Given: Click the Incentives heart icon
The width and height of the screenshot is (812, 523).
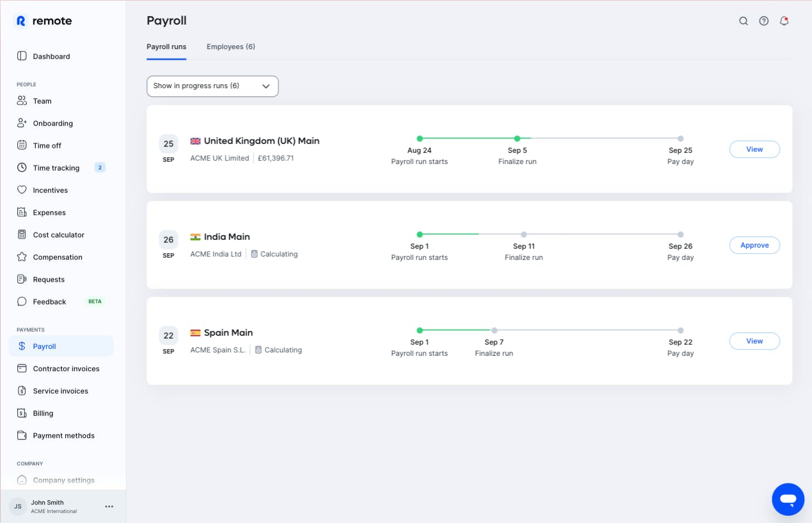Looking at the screenshot, I should pos(22,190).
